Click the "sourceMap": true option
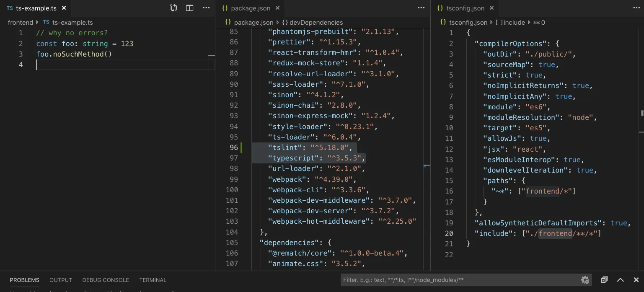 click(521, 65)
